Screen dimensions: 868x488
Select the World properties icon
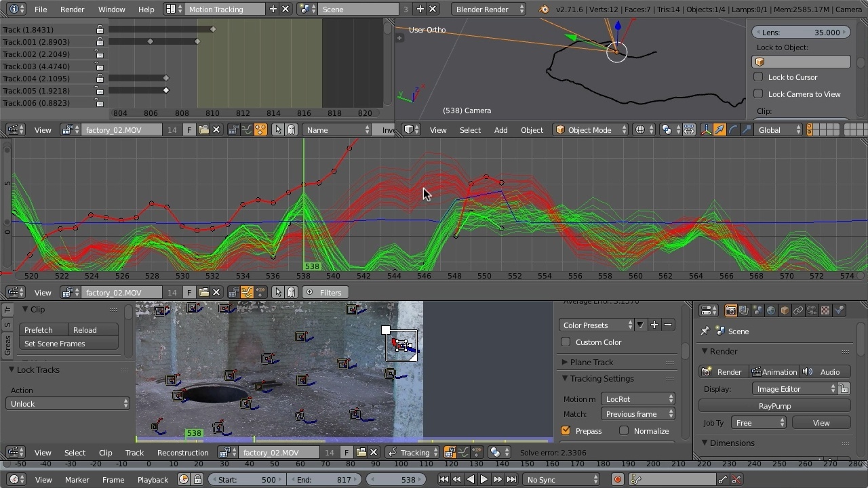(x=770, y=310)
